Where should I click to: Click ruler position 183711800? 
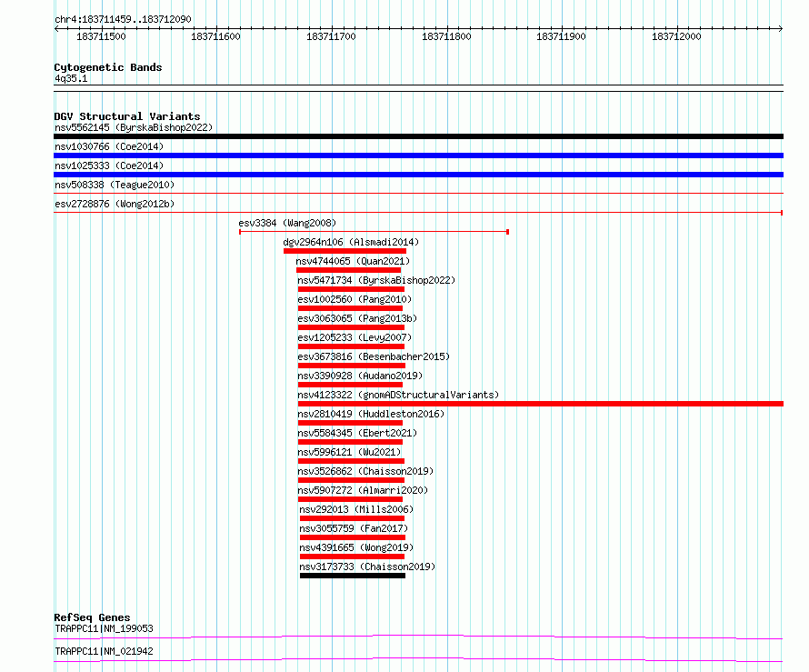tap(446, 36)
